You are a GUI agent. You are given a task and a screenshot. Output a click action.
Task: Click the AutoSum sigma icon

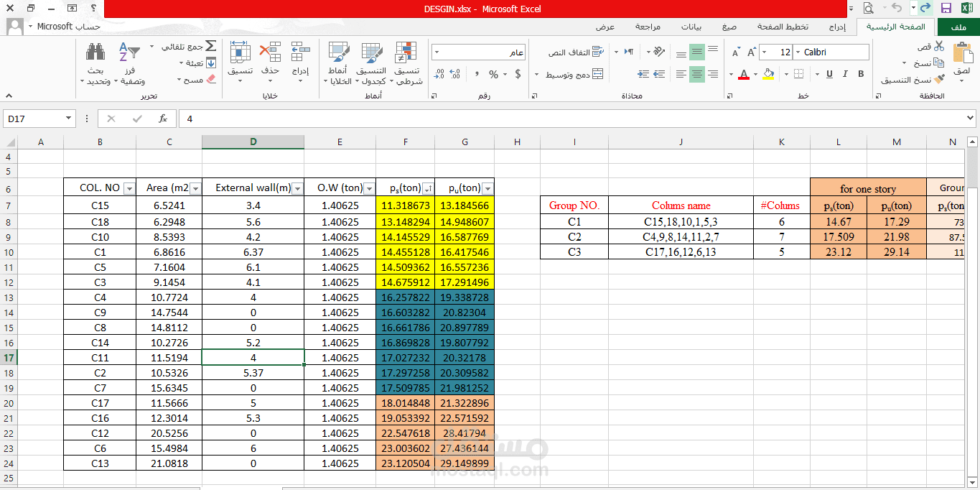point(210,45)
